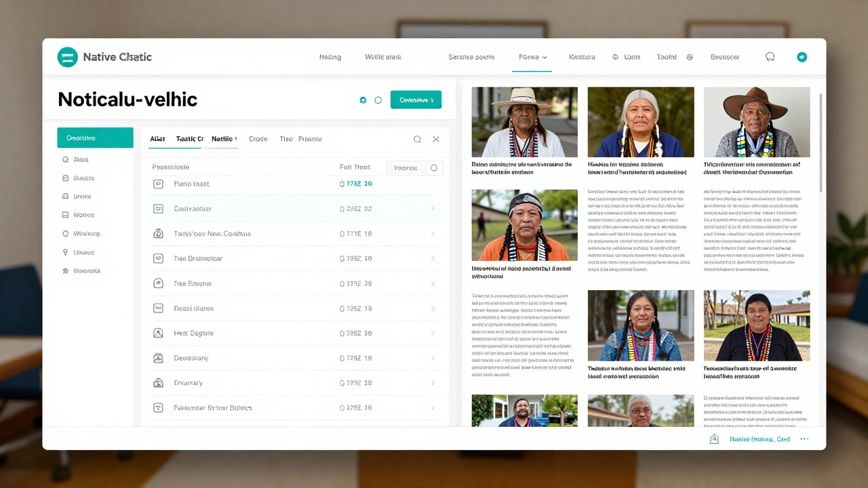The height and width of the screenshot is (488, 868).
Task: Click the teal checkmark toggle at navbar right
Action: (802, 57)
